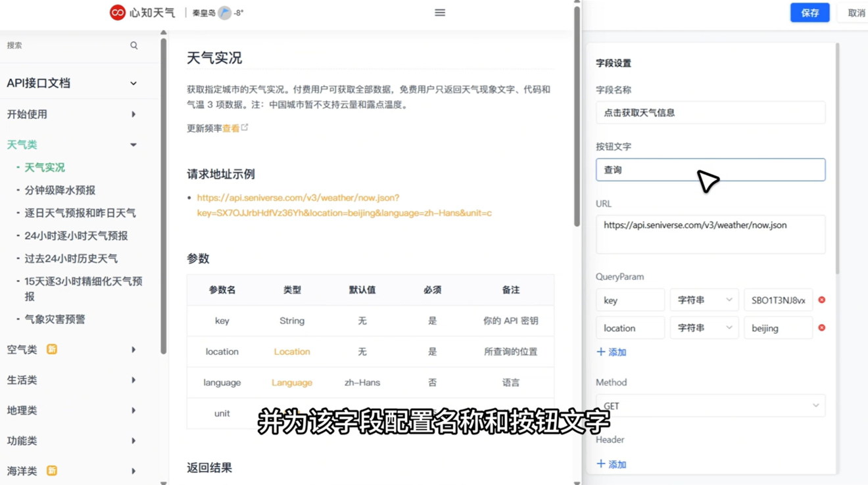Click the 取消 button

856,12
